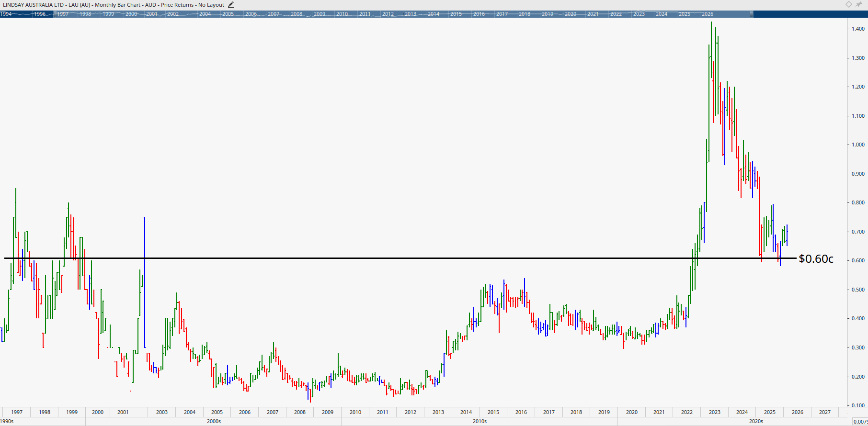Click the right handle of the overview range slider

tap(752, 14)
